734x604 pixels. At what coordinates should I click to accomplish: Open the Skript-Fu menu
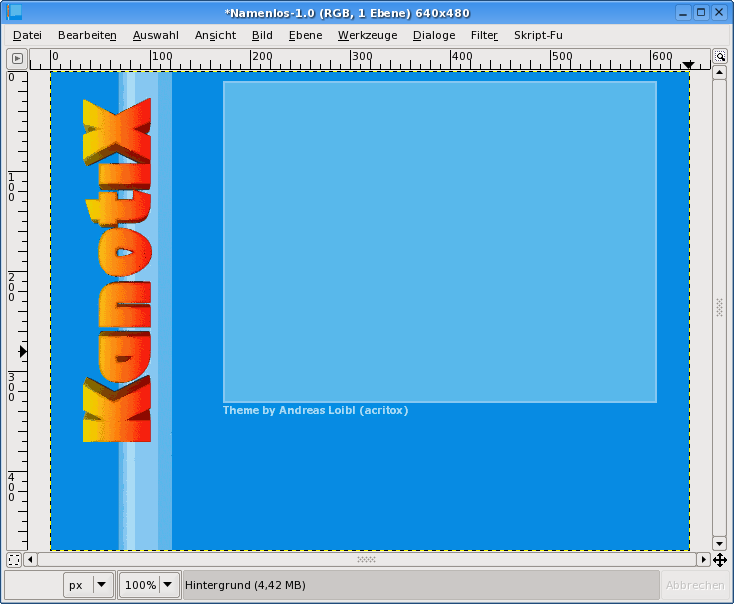click(538, 35)
